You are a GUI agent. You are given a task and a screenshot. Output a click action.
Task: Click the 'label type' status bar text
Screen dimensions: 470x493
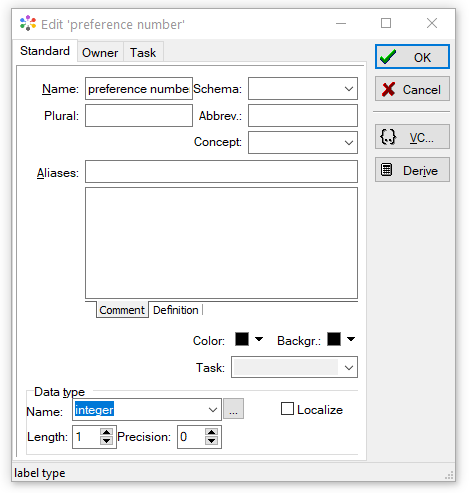[40, 473]
